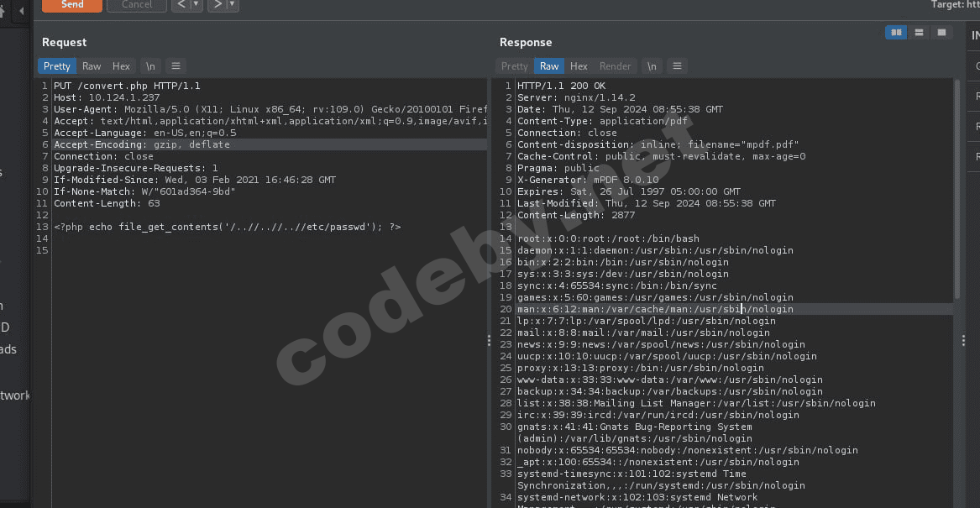This screenshot has height=508, width=980.
Task: Toggle non-printable characters in Response panel
Action: [x=652, y=66]
